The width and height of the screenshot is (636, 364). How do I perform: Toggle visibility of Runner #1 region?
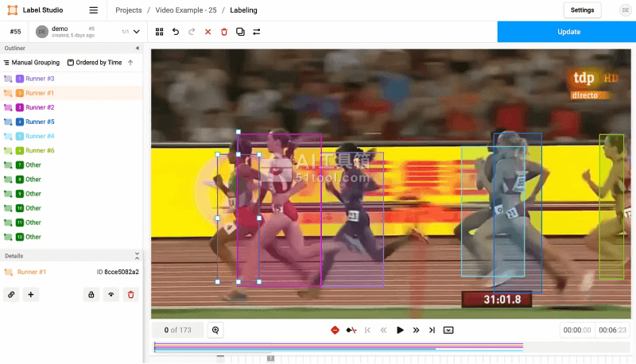point(111,294)
